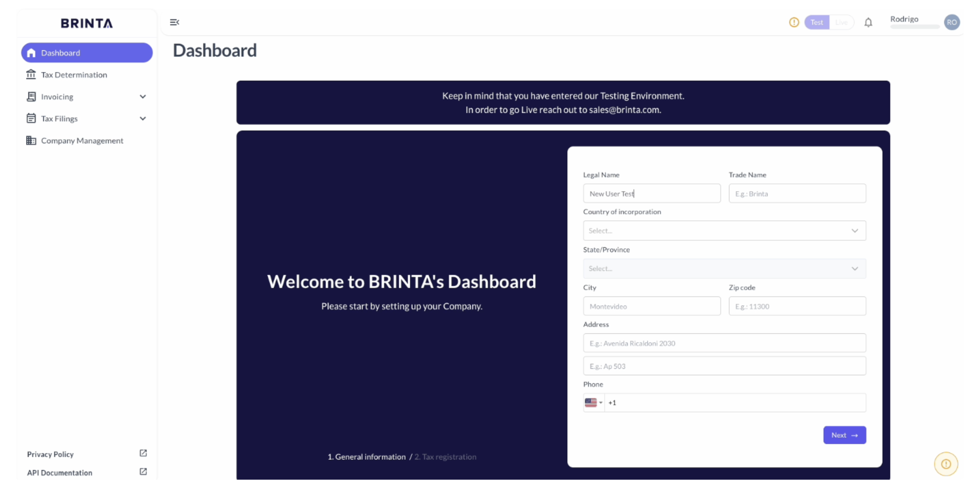The height and width of the screenshot is (488, 980).
Task: Expand the Tax Filings submenu chevron
Action: [143, 118]
